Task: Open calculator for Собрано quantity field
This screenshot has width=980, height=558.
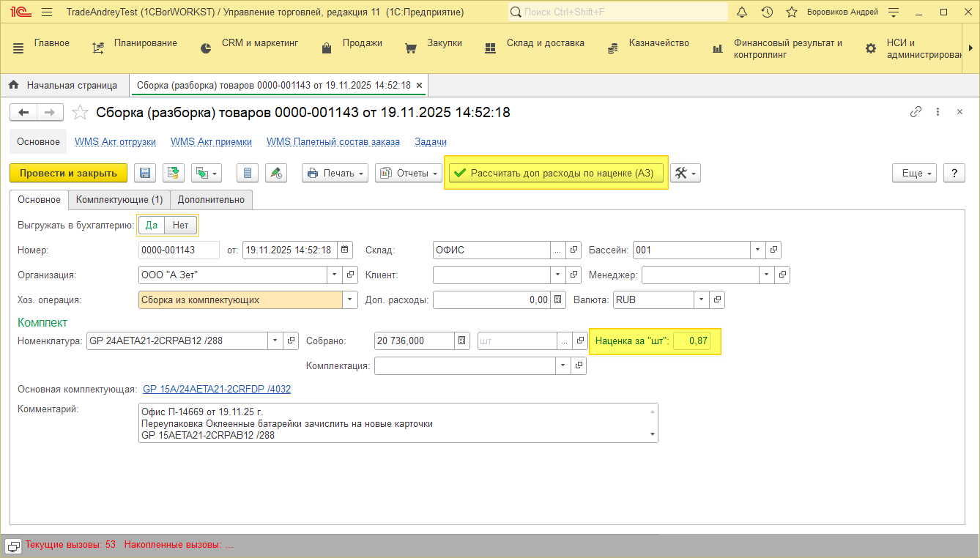Action: tap(462, 341)
